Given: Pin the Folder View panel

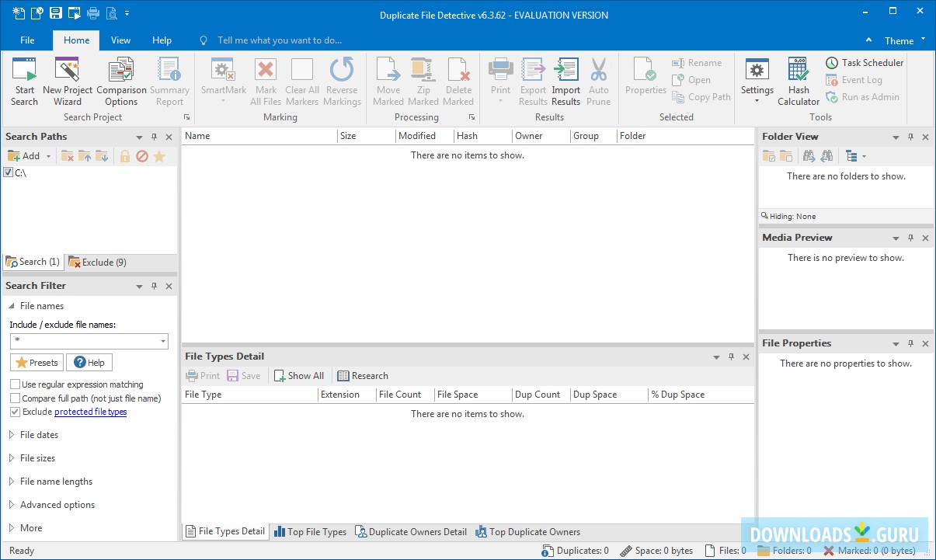Looking at the screenshot, I should pos(910,137).
